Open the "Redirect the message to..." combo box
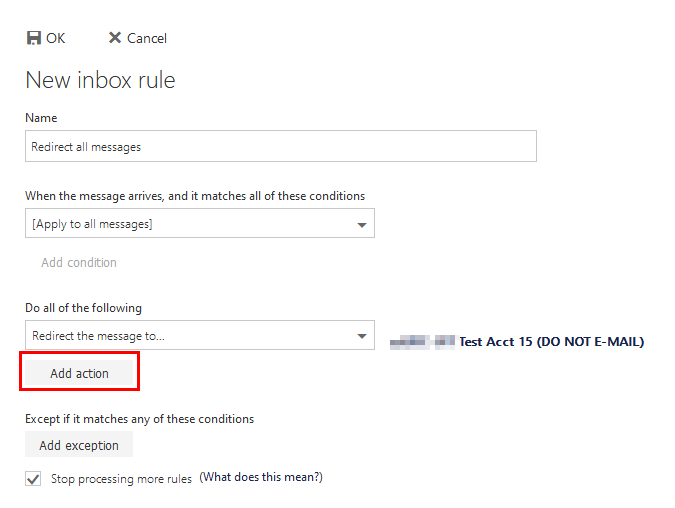The height and width of the screenshot is (508, 675). (x=190, y=336)
